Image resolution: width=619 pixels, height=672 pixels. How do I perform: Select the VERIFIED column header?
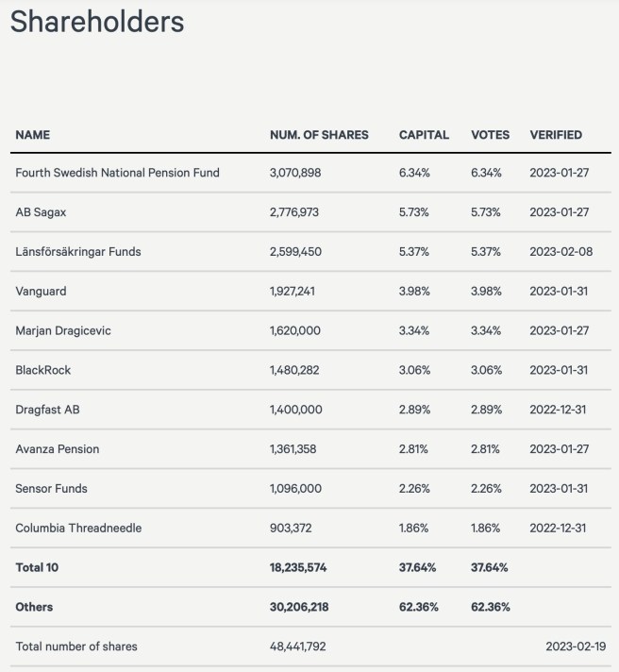click(x=556, y=135)
